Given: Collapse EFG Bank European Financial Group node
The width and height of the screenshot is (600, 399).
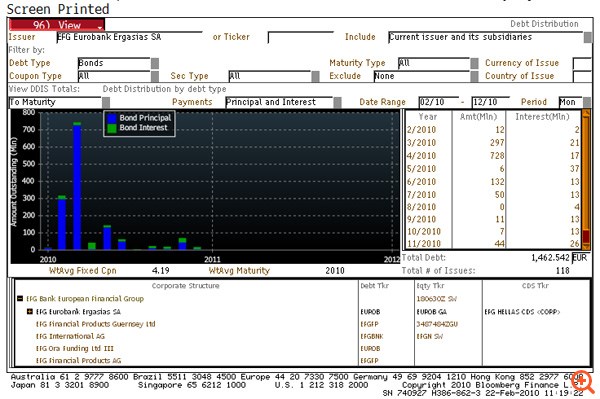Looking at the screenshot, I should tap(20, 298).
